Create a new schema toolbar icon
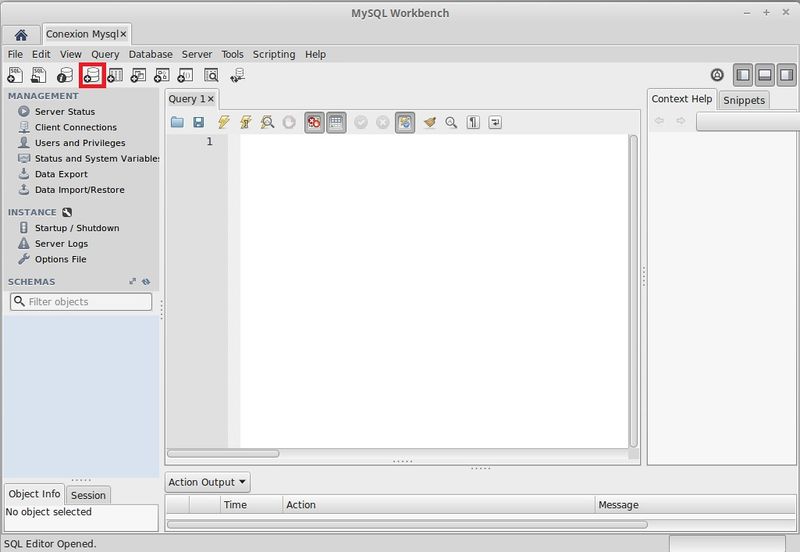 click(x=92, y=76)
